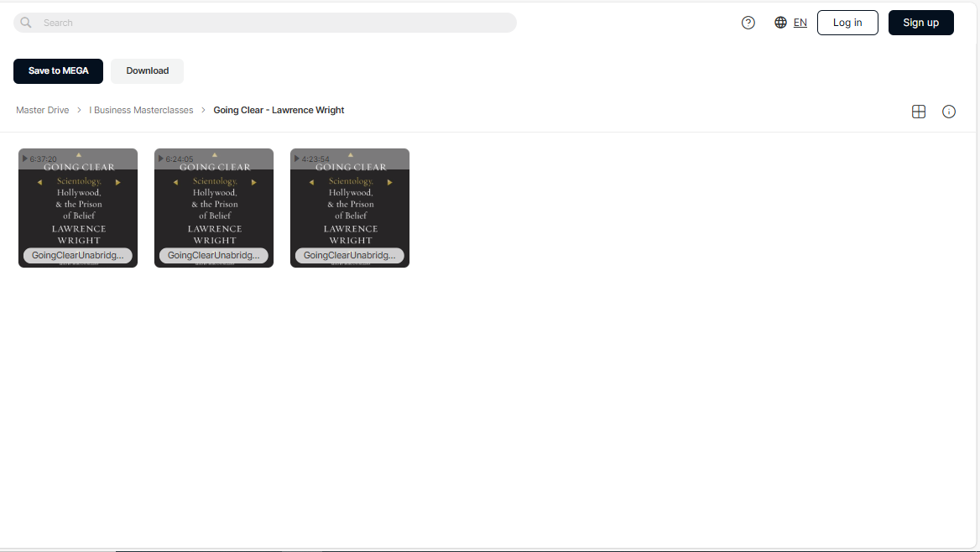Click the Download button

[148, 70]
